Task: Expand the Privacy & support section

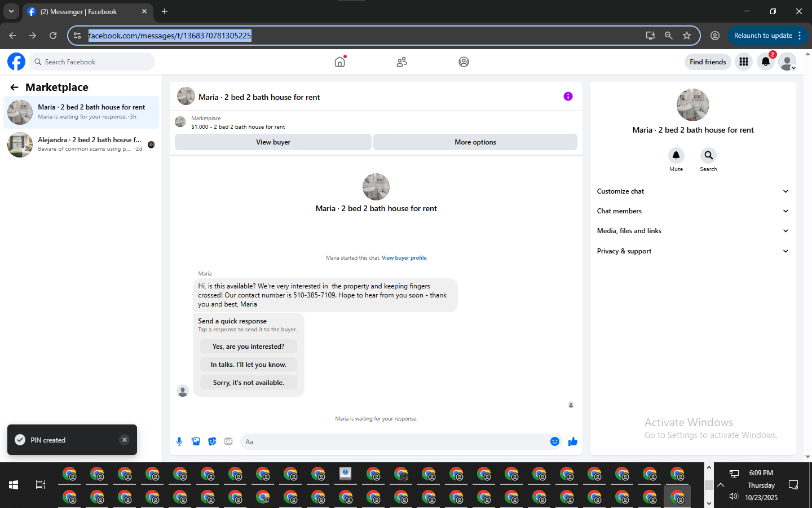Action: (692, 251)
